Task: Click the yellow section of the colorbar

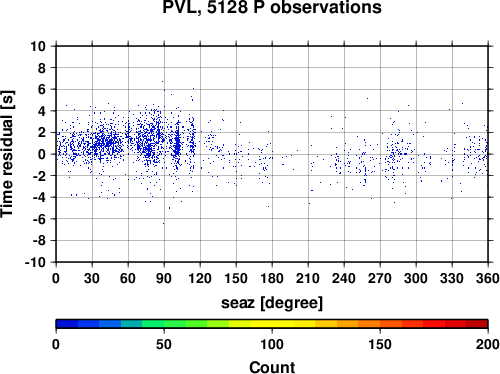Action: tap(272, 324)
